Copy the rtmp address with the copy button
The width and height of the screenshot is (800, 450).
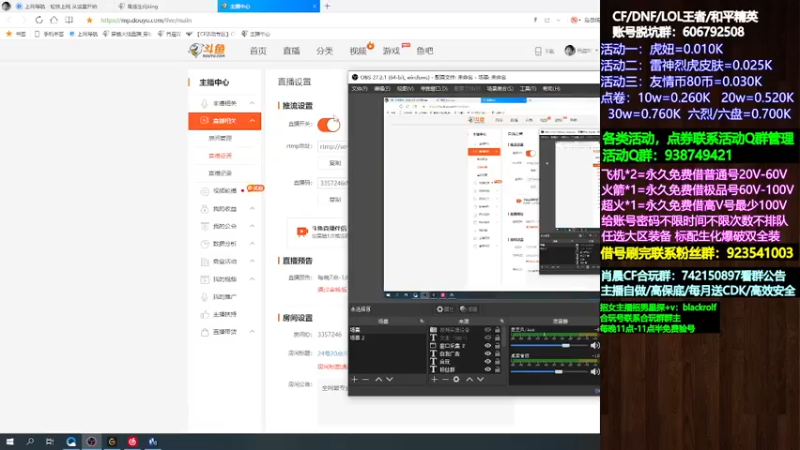click(x=335, y=163)
